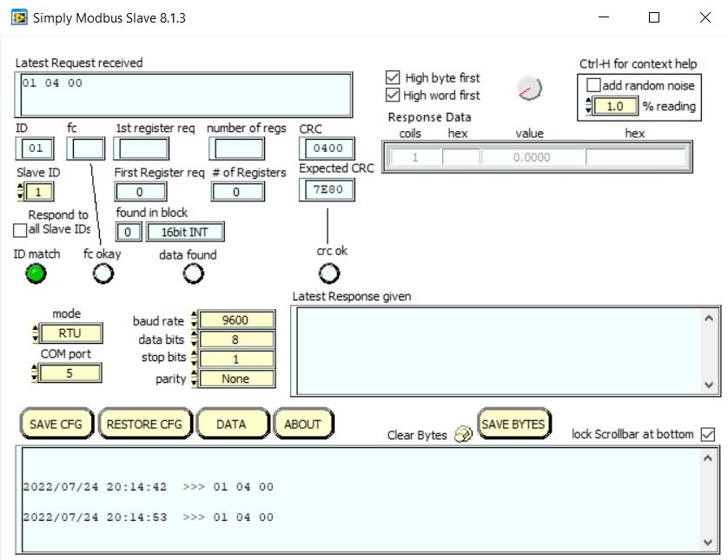Click Response Data coils 1 cell

[x=414, y=157]
